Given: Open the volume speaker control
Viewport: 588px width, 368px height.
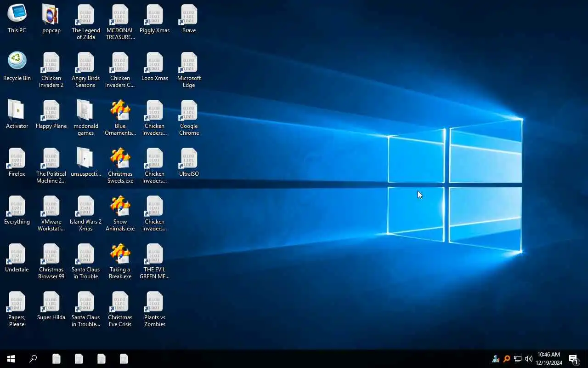Looking at the screenshot, I should 529,359.
